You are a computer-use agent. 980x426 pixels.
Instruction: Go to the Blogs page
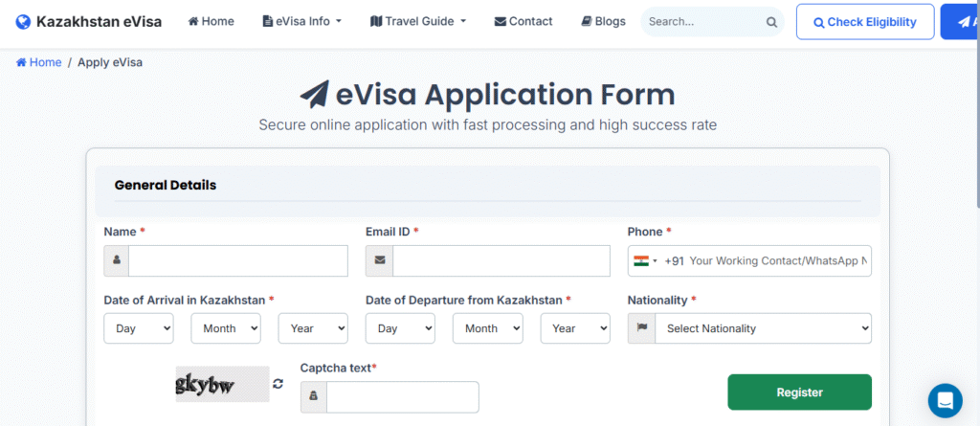[603, 21]
